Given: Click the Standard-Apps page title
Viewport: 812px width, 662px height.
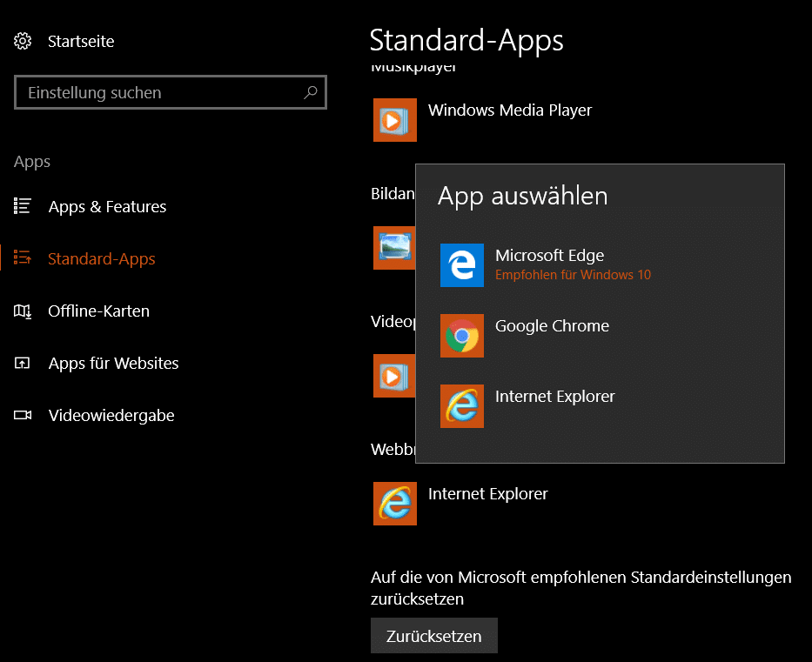Looking at the screenshot, I should [466, 40].
